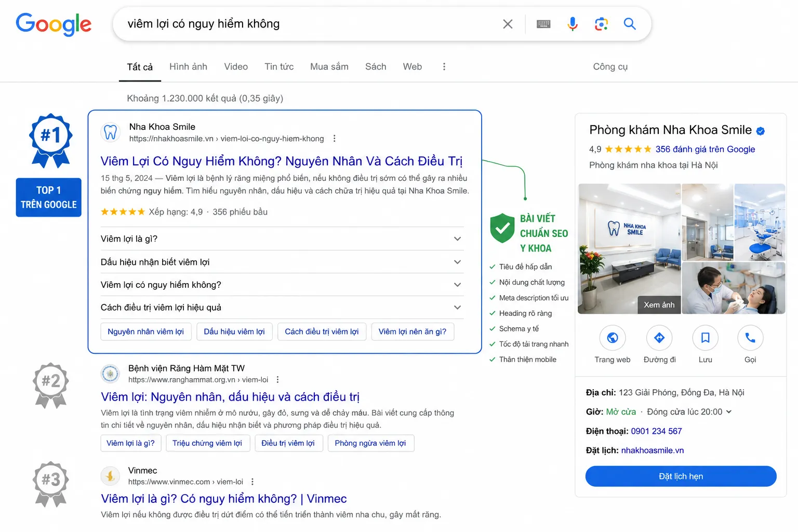Switch to the Hình ảnh tab
The image size is (798, 532).
(188, 66)
